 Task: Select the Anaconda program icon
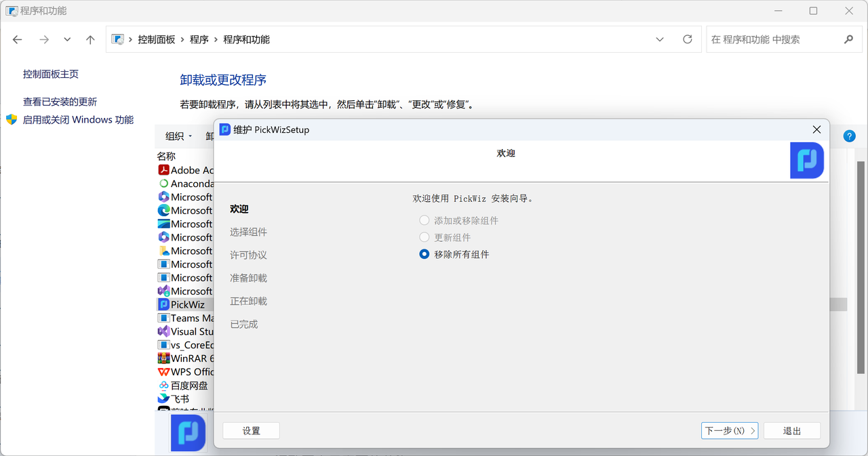pyautogui.click(x=163, y=184)
